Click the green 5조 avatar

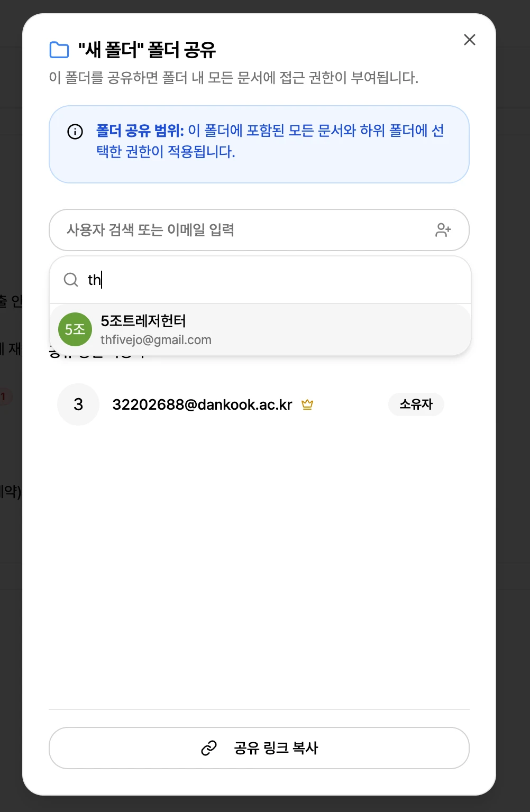pos(75,329)
